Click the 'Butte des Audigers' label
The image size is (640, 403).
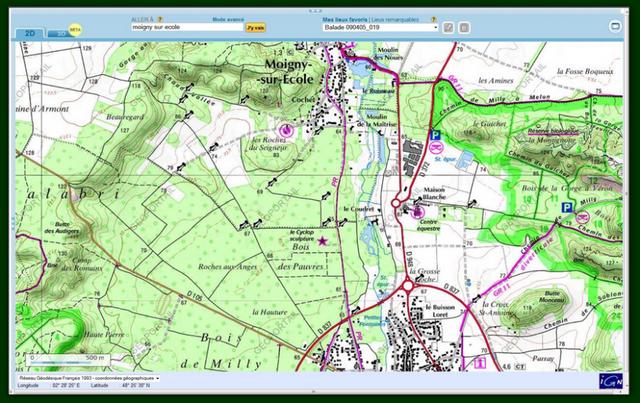pos(62,228)
